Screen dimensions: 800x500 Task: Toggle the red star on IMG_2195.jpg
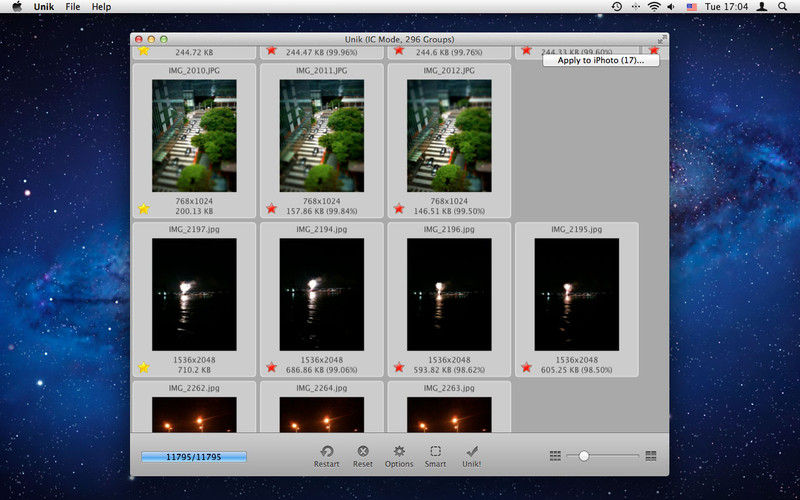pyautogui.click(x=527, y=367)
